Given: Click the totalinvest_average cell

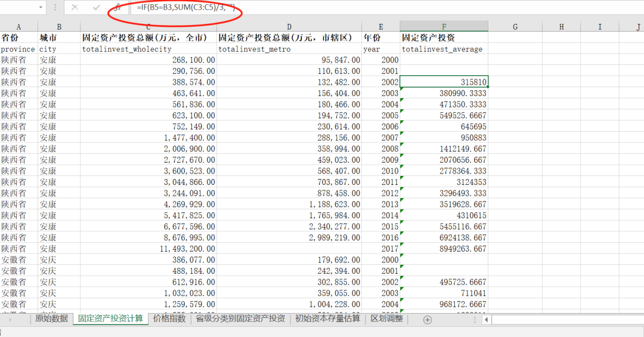Looking at the screenshot, I should point(444,49).
